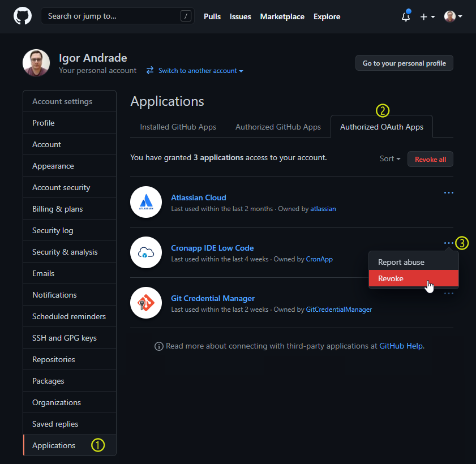
Task: Open the Cronapp IDE Low Code link
Action: click(212, 248)
